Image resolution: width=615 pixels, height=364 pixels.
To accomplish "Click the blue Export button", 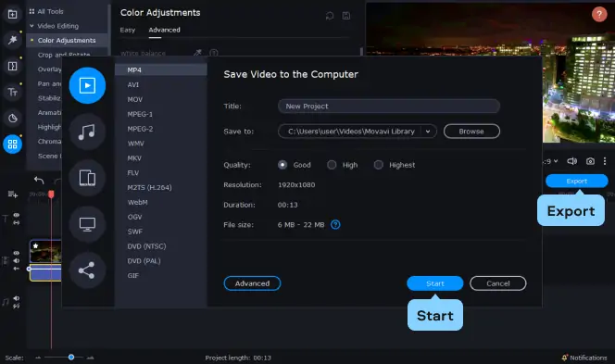I will coord(576,181).
